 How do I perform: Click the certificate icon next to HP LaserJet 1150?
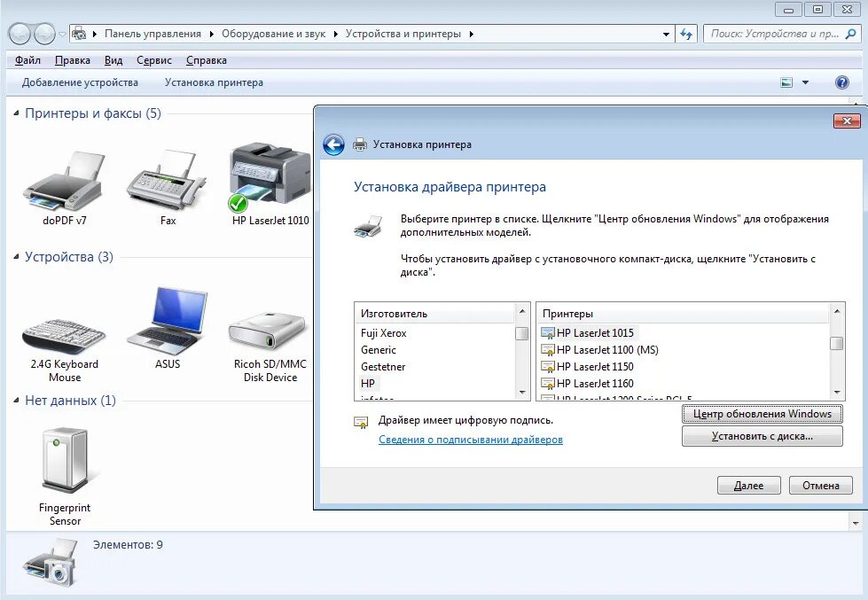pyautogui.click(x=547, y=366)
